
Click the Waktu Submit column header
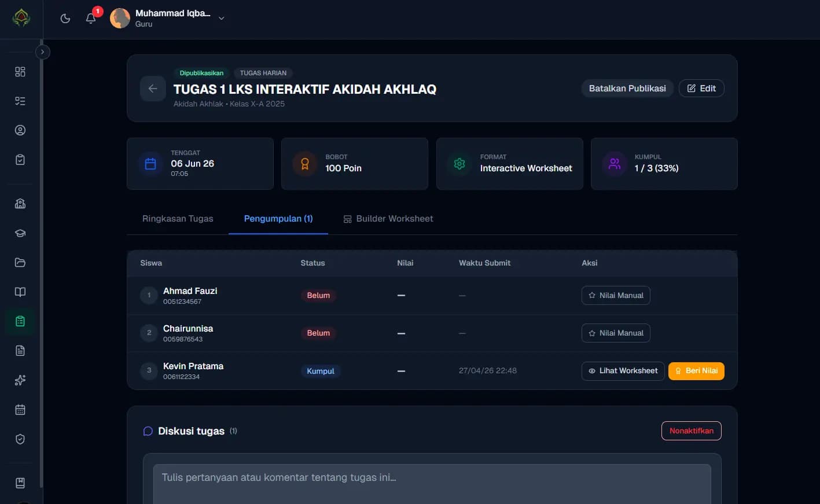coord(484,263)
